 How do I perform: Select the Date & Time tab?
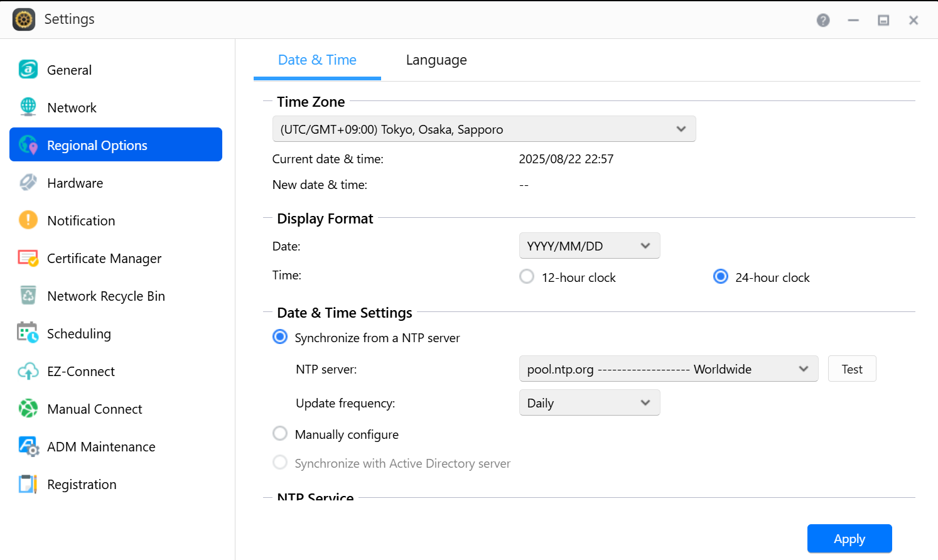pos(317,60)
